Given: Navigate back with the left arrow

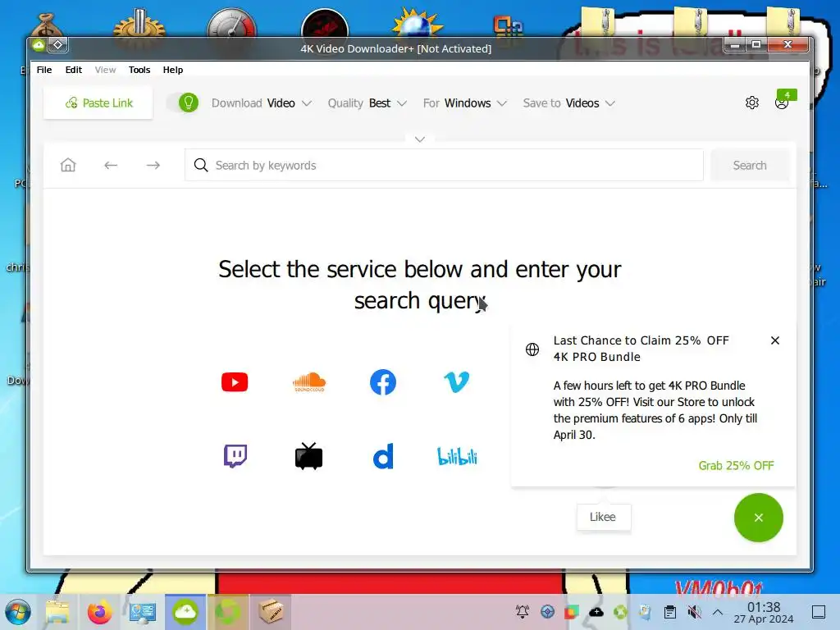Looking at the screenshot, I should [111, 165].
